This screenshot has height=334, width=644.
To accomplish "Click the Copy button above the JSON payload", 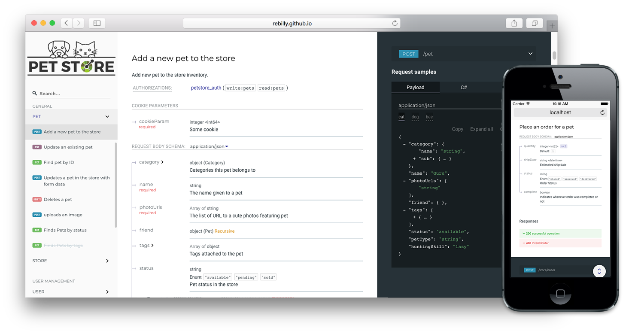I will click(x=457, y=129).
